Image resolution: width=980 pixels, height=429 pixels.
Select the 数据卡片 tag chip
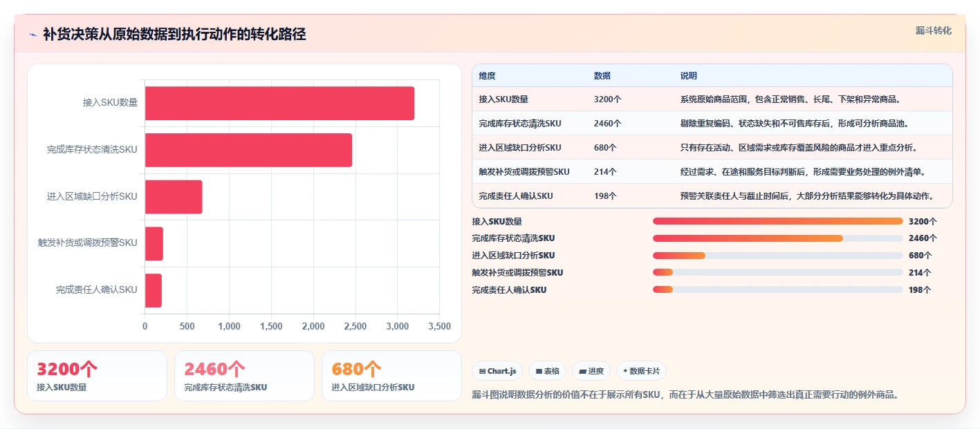point(641,371)
